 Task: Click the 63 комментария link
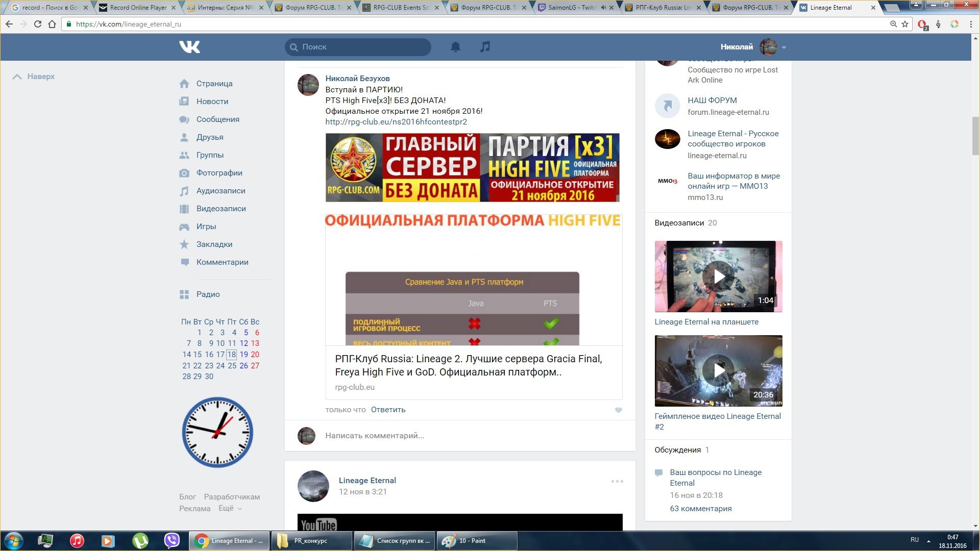pyautogui.click(x=701, y=509)
